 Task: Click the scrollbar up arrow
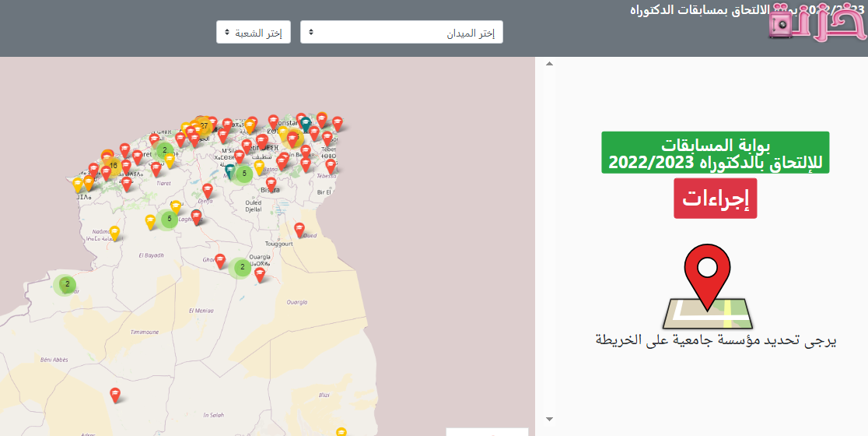pos(549,64)
